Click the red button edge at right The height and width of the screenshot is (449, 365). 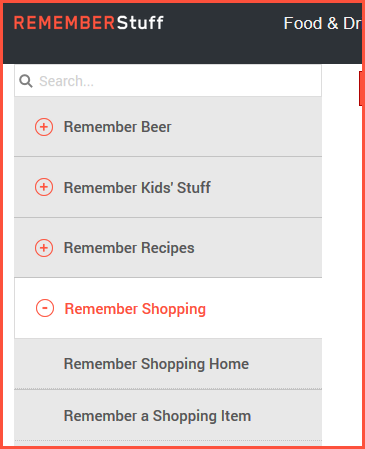(360, 88)
